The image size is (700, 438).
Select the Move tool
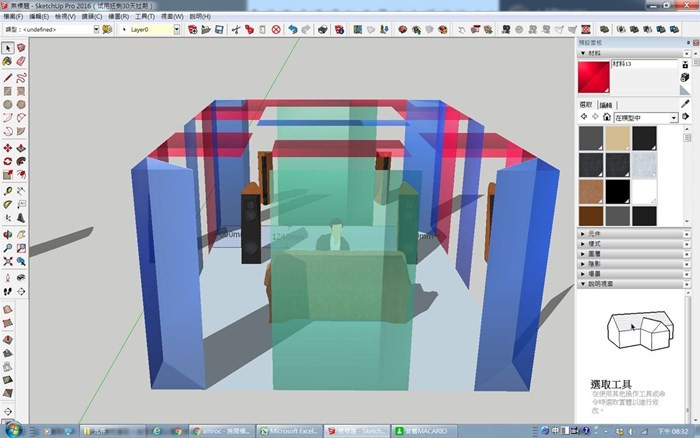coord(8,148)
